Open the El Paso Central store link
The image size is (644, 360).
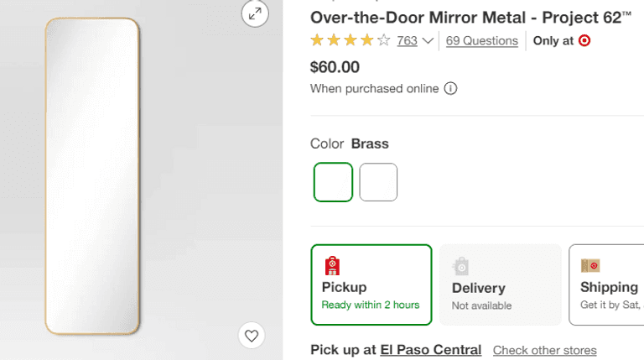[430, 350]
